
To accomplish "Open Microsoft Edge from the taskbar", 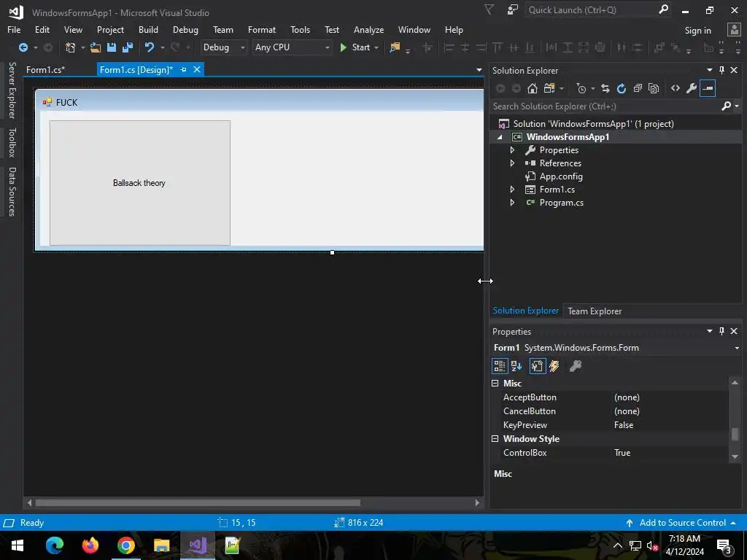I will click(x=54, y=545).
